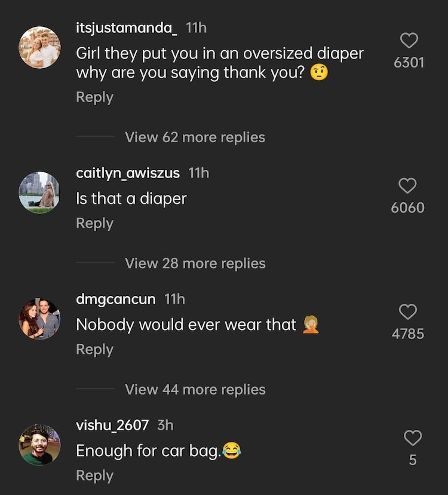This screenshot has height=495, width=448.
Task: Show the 44 more replies
Action: tap(195, 389)
